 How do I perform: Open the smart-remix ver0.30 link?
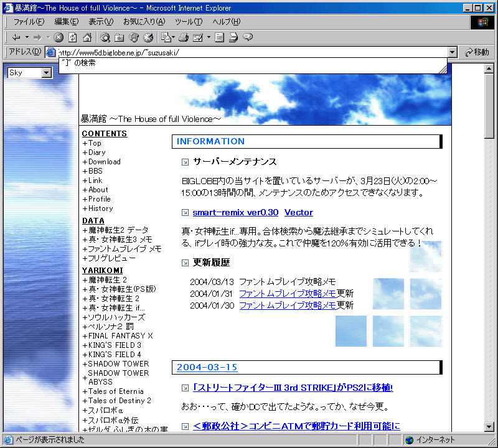click(235, 212)
